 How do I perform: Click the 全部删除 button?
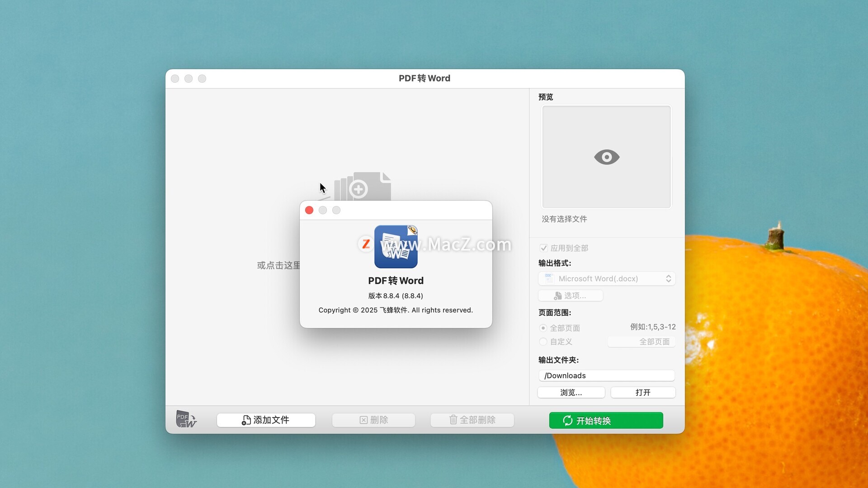point(472,420)
